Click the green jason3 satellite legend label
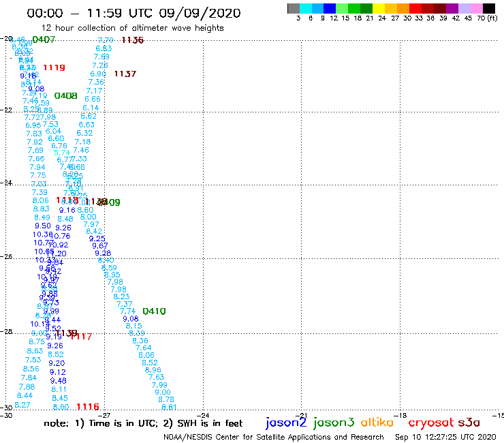Viewport: 504px width, 443px height. 334,423
